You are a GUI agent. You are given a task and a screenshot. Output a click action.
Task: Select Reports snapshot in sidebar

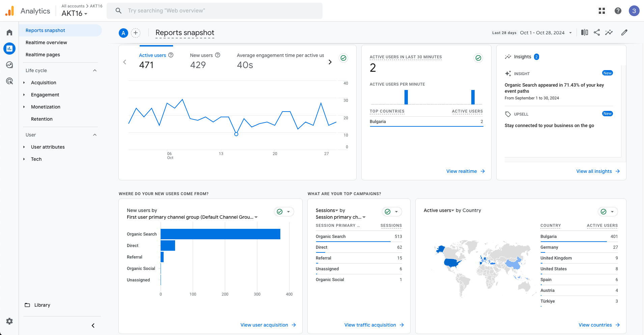(x=60, y=30)
